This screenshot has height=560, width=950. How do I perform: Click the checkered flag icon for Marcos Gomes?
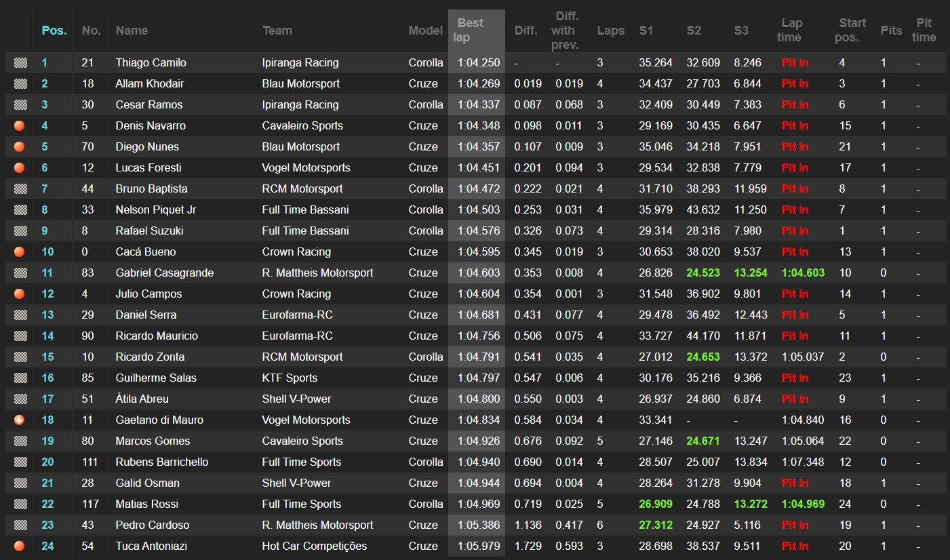click(20, 441)
